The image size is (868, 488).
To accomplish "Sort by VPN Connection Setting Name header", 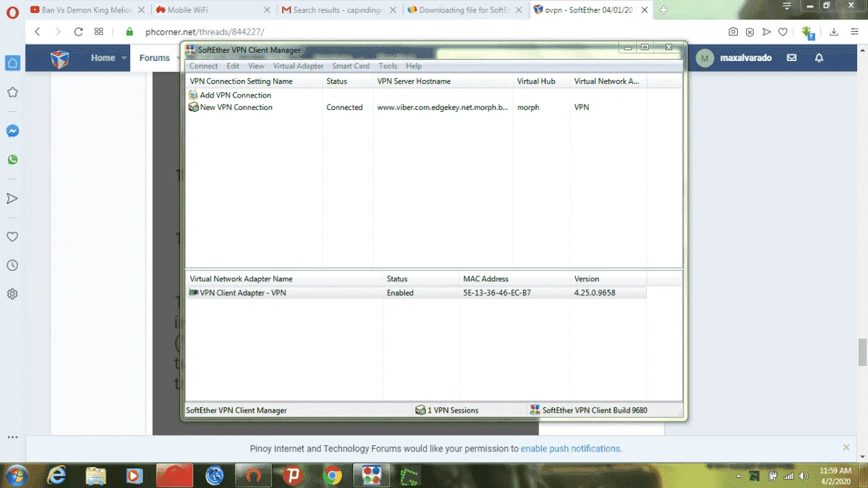I will (x=254, y=81).
